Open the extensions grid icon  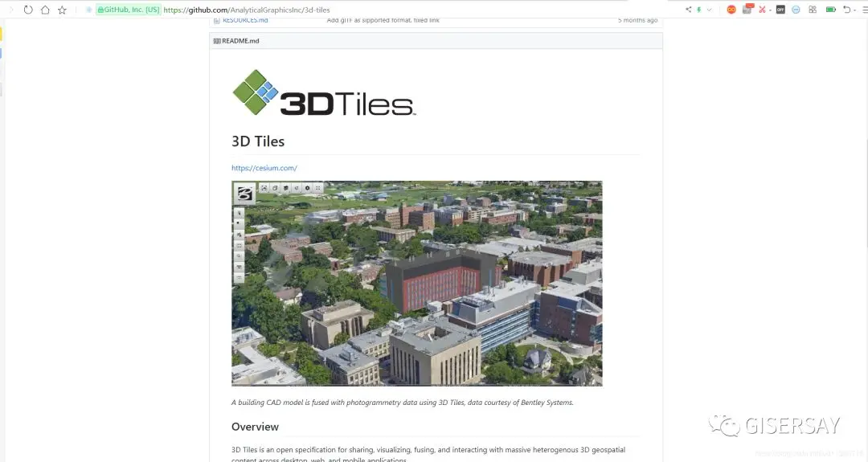tap(813, 10)
